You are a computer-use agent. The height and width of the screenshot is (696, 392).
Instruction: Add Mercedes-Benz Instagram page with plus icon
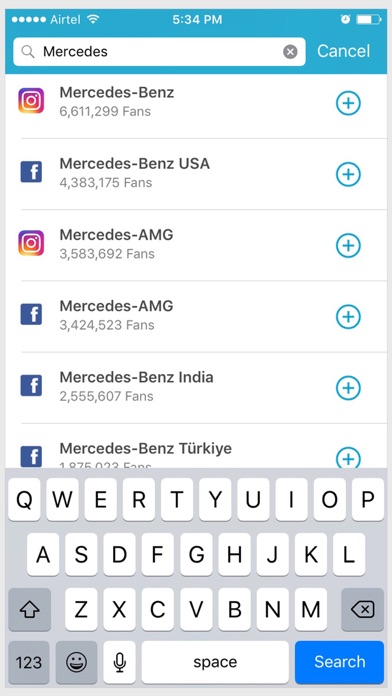click(x=348, y=103)
